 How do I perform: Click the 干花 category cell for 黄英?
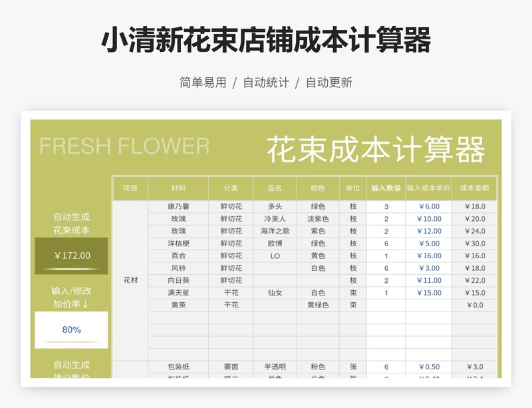point(231,305)
